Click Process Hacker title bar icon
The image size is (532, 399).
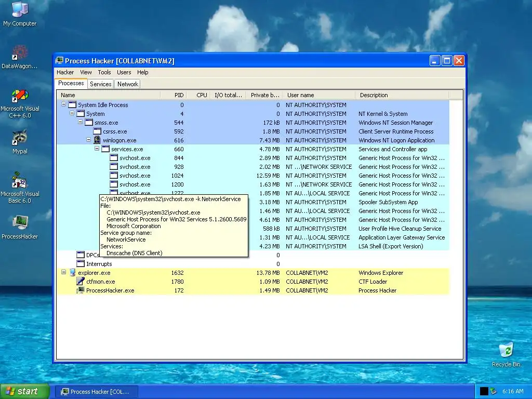(x=59, y=61)
